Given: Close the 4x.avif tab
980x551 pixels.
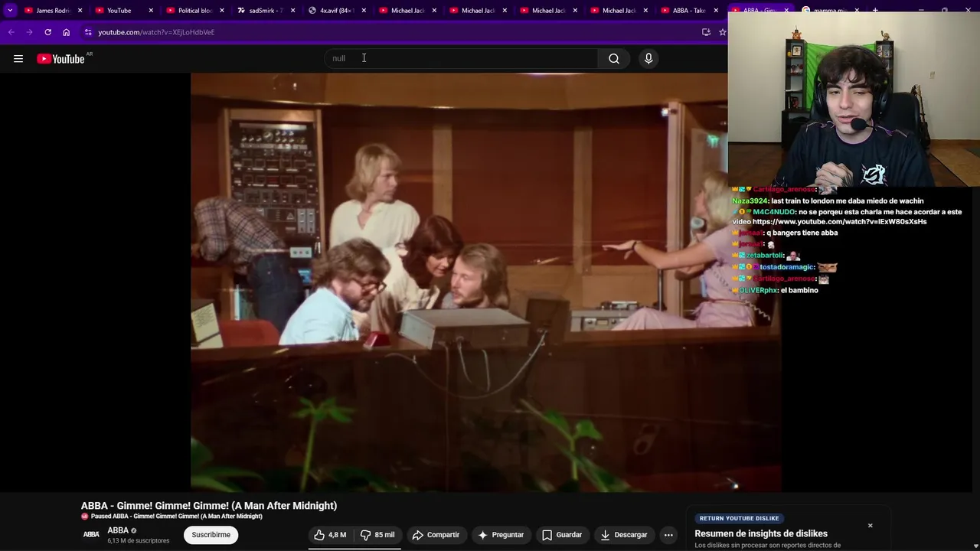Looking at the screenshot, I should click(x=363, y=11).
